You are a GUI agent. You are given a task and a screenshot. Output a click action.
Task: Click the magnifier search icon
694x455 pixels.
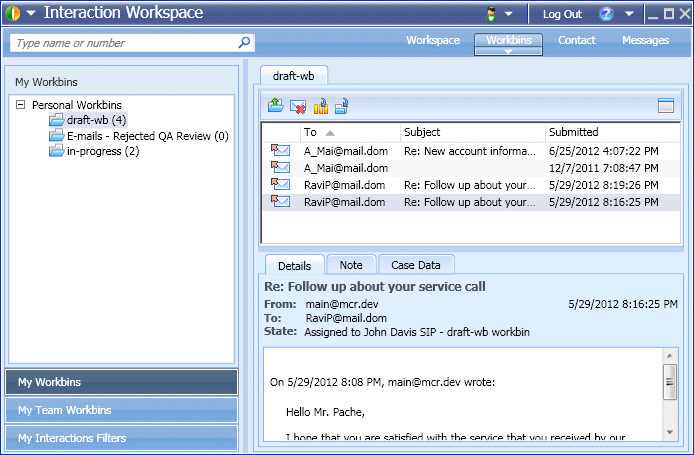(244, 43)
